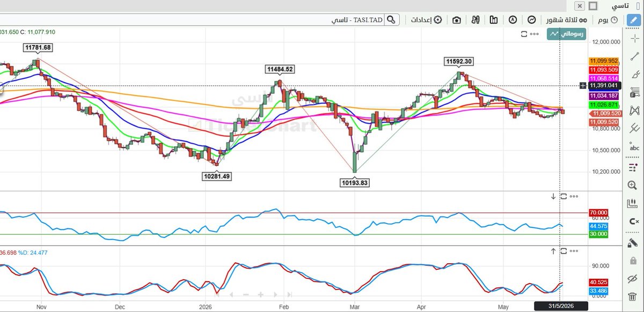
Task: Open the يوم interval selector
Action: coord(608,20)
